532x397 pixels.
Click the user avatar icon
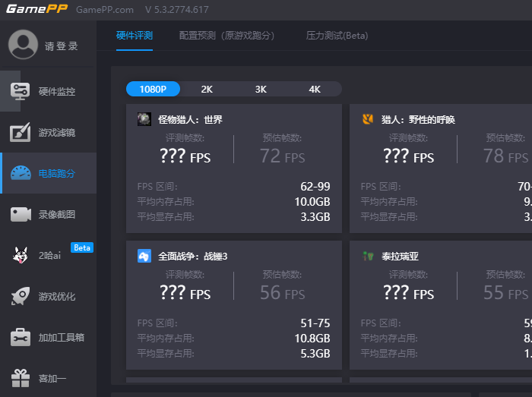point(23,44)
